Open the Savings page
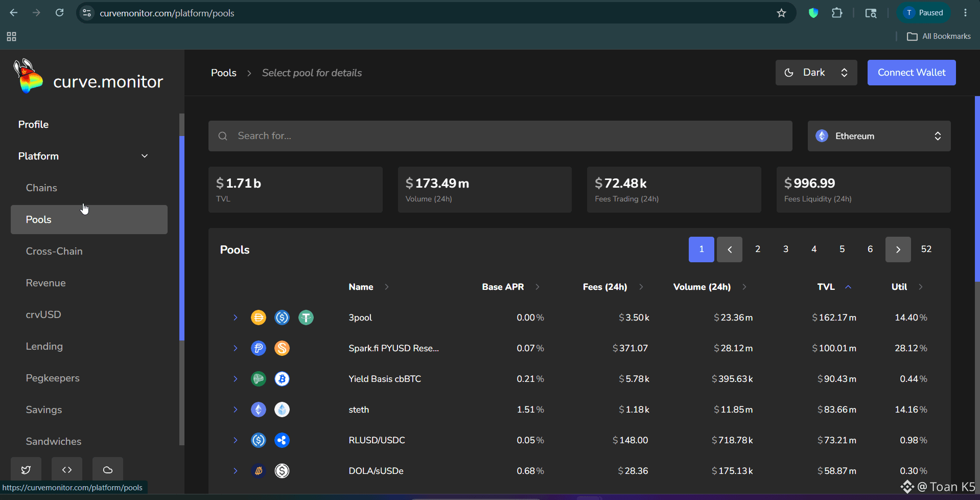 (44, 410)
